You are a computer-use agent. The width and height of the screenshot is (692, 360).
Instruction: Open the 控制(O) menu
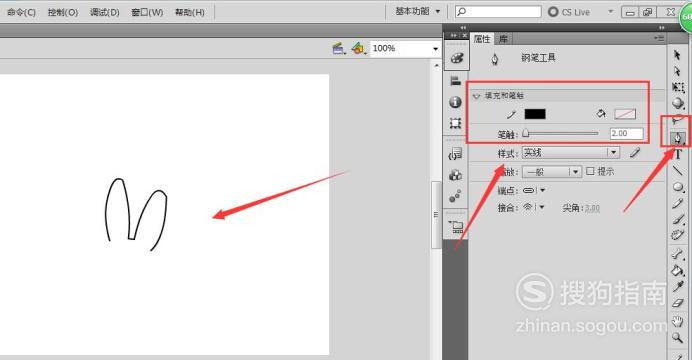[63, 12]
